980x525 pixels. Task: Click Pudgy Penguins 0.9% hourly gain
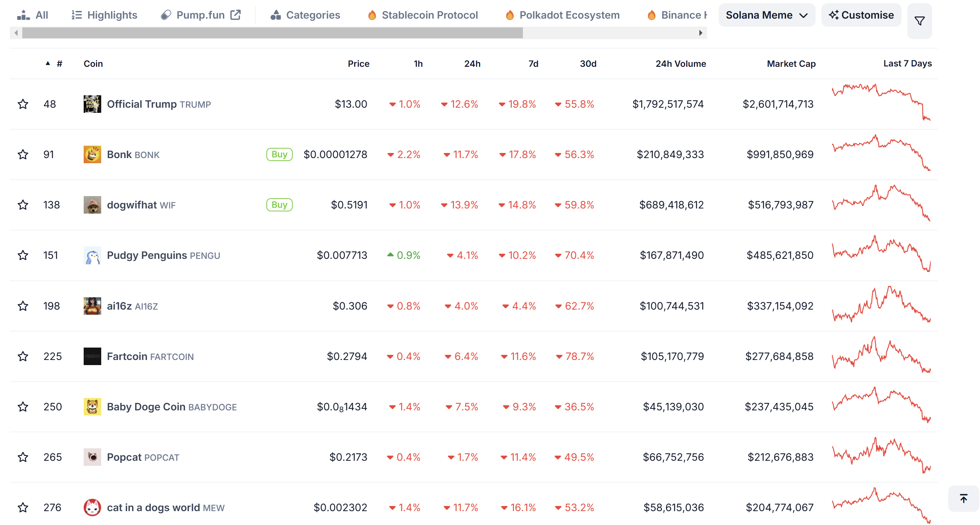tap(404, 256)
